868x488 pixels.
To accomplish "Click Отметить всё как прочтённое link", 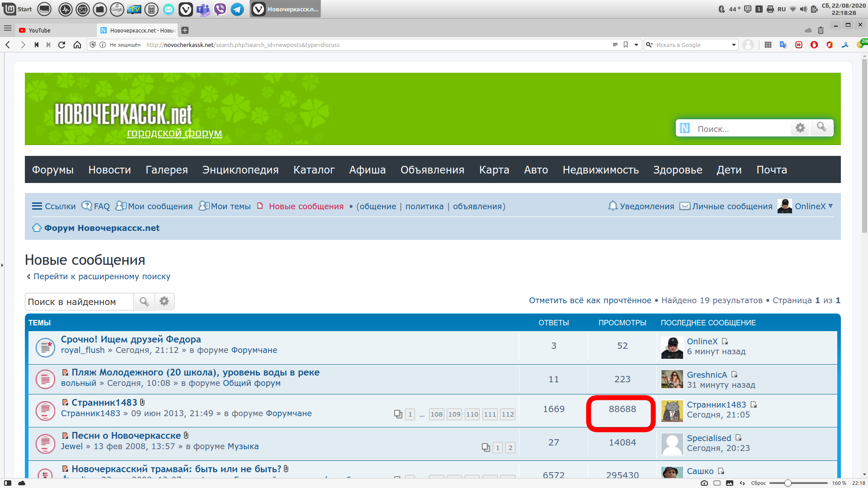I will [x=590, y=300].
